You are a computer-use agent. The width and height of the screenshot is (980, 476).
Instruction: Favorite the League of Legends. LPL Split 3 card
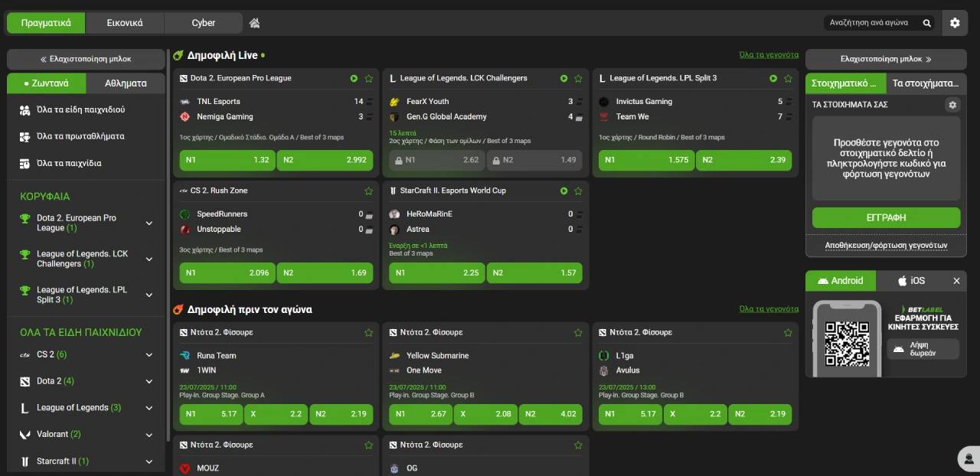(788, 78)
